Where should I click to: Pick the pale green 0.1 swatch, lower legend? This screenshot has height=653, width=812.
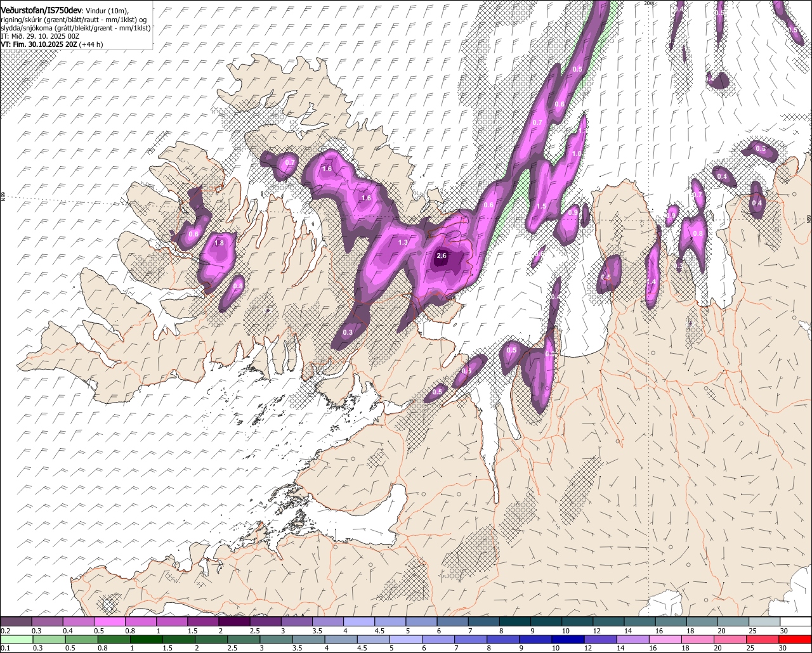coord(16,639)
